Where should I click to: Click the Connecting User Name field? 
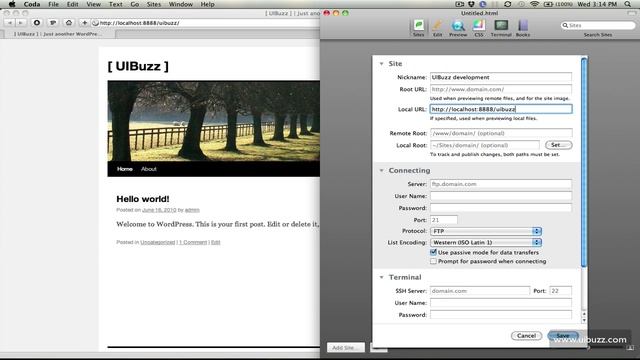(x=501, y=196)
